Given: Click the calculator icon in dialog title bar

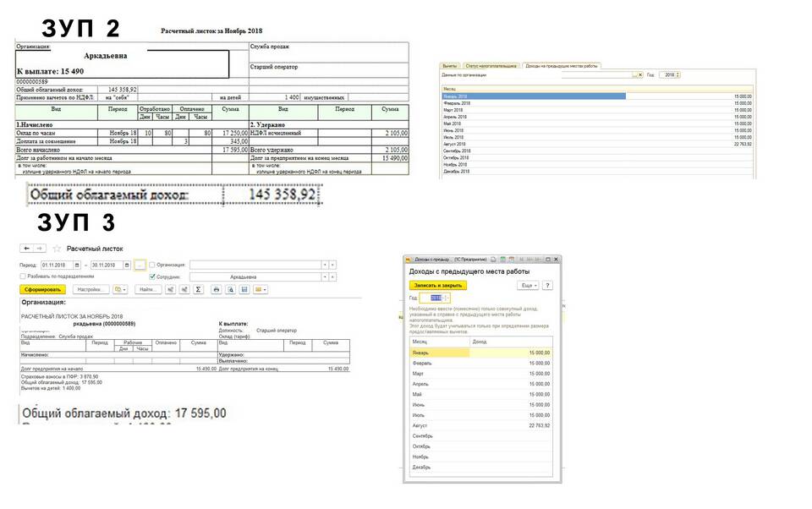Looking at the screenshot, I should pyautogui.click(x=502, y=259).
